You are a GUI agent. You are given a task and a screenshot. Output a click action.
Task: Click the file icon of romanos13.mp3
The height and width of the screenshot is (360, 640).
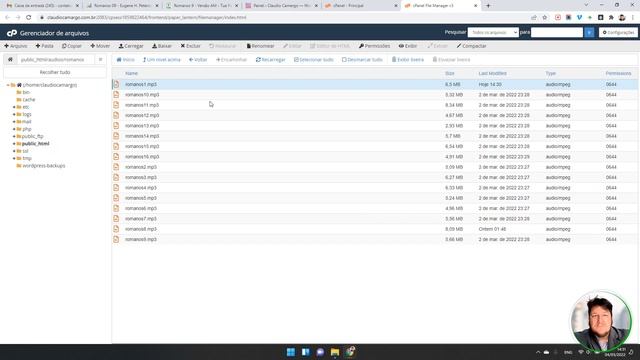click(x=116, y=126)
